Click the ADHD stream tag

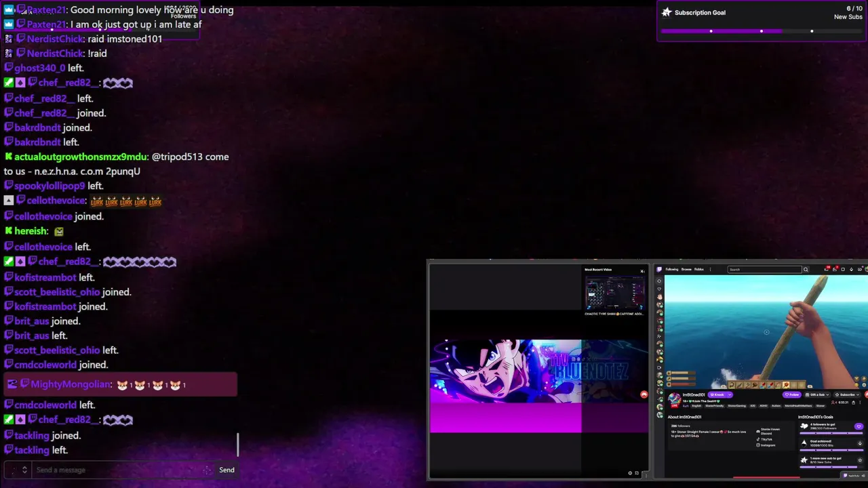point(764,405)
